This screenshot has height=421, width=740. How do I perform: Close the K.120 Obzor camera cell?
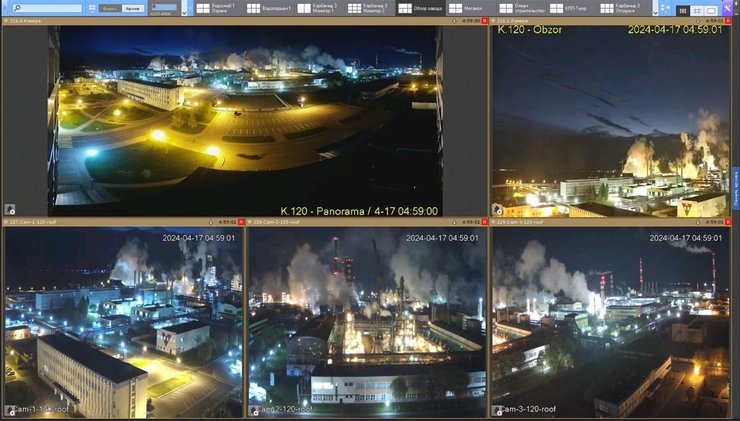pyautogui.click(x=729, y=21)
